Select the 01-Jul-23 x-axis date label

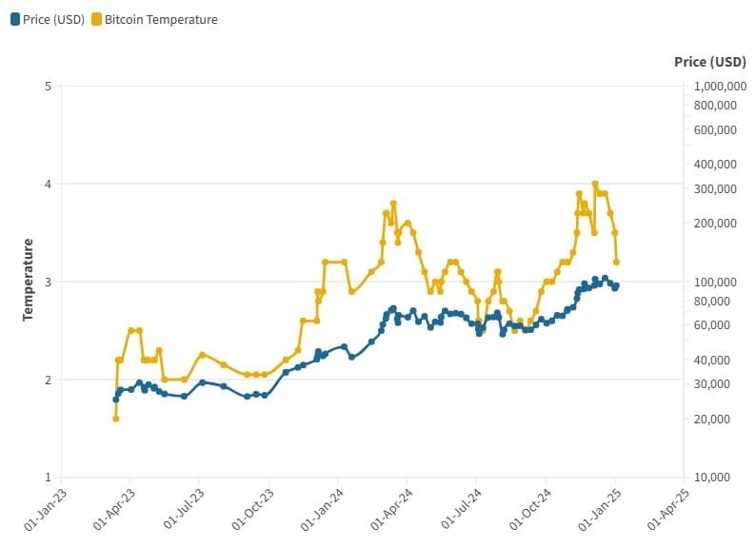[x=185, y=509]
